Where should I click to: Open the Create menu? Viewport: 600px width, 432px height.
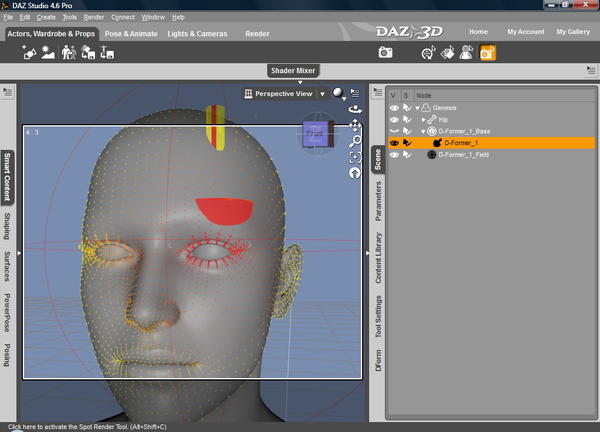[46, 17]
